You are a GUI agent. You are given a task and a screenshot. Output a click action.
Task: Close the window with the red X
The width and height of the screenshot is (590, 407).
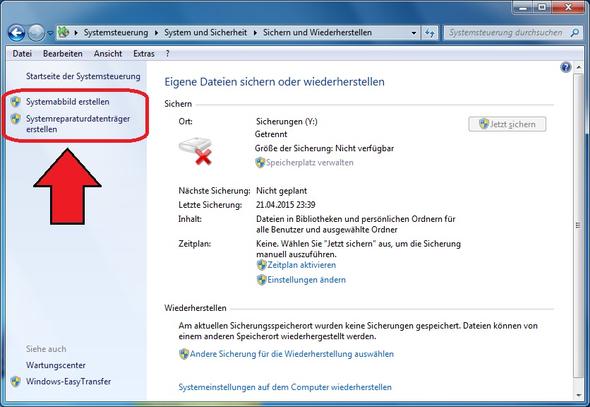pyautogui.click(x=568, y=7)
